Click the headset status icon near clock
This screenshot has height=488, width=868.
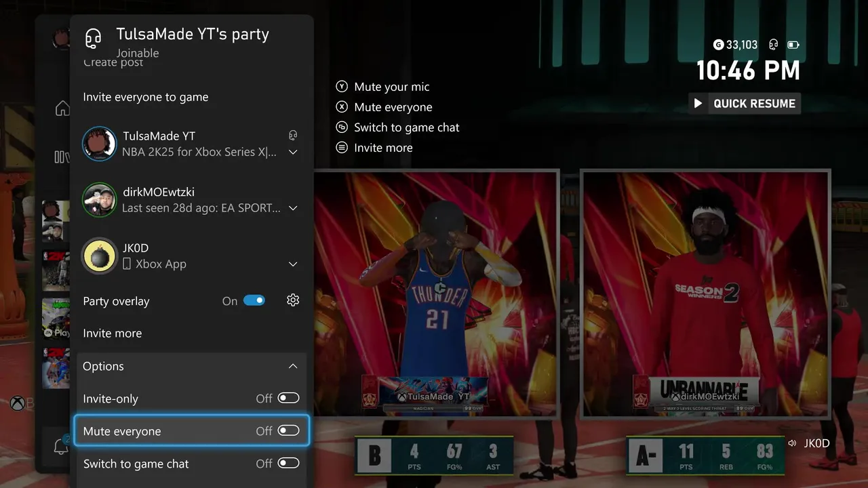point(774,45)
